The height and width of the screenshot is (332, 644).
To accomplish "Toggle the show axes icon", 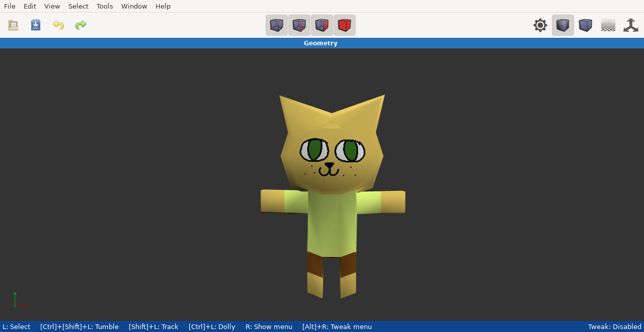I will click(631, 25).
